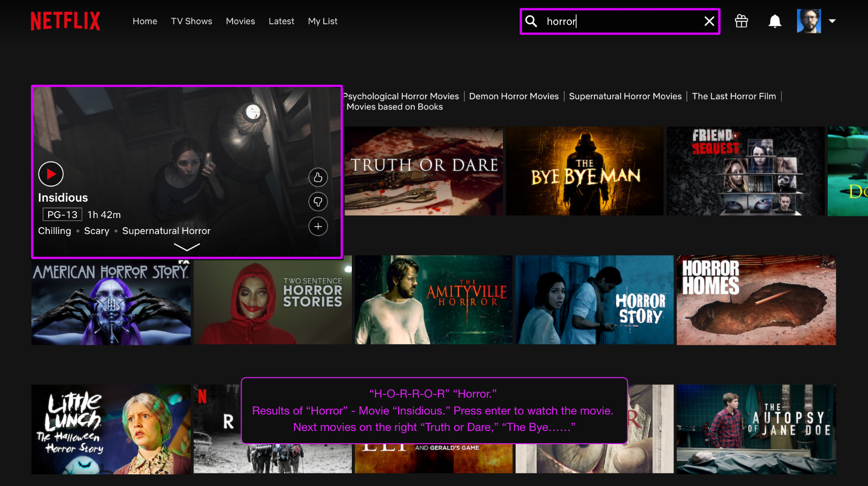Viewport: 868px width, 486px height.
Task: Open the Latest menu item
Action: click(x=281, y=21)
